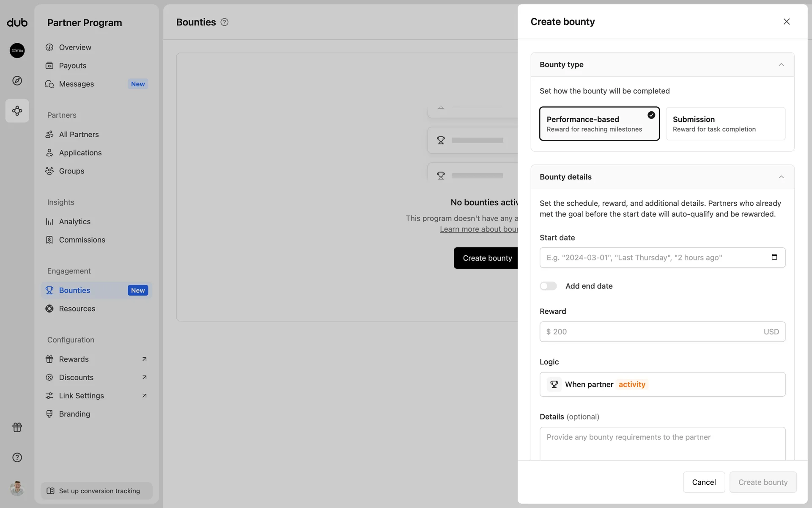
Task: Click the user avatar at bottom left
Action: coord(17,488)
